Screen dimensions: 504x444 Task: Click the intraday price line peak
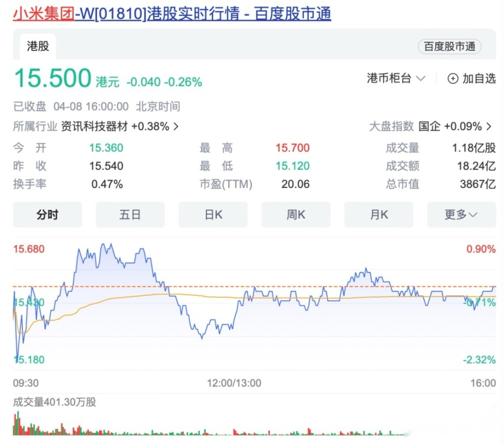coord(111,245)
